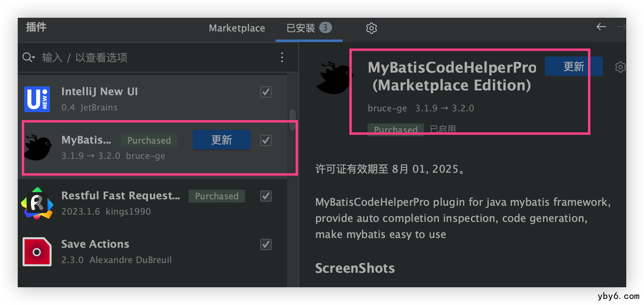Image resolution: width=644 pixels, height=305 pixels.
Task: Click 更新 button in plugin detail pane
Action: [x=573, y=66]
